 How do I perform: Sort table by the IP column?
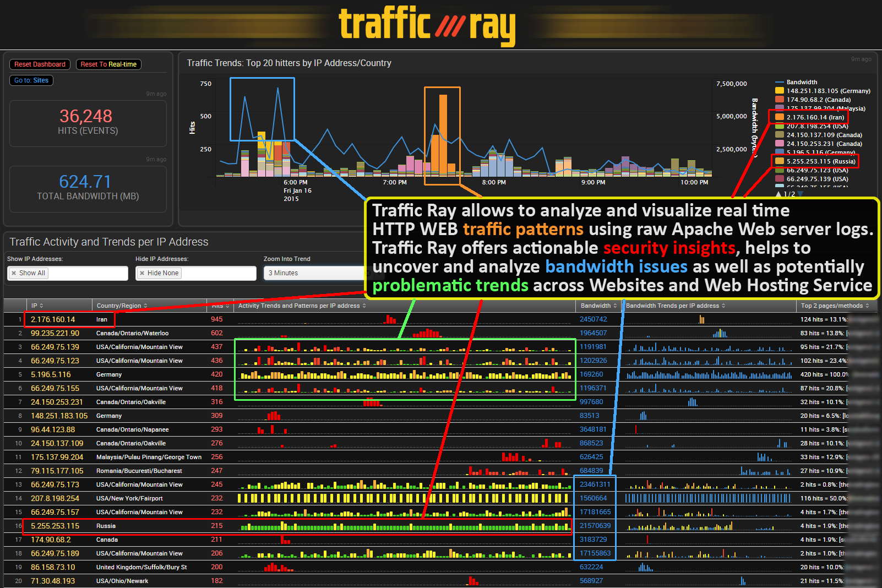(x=37, y=306)
